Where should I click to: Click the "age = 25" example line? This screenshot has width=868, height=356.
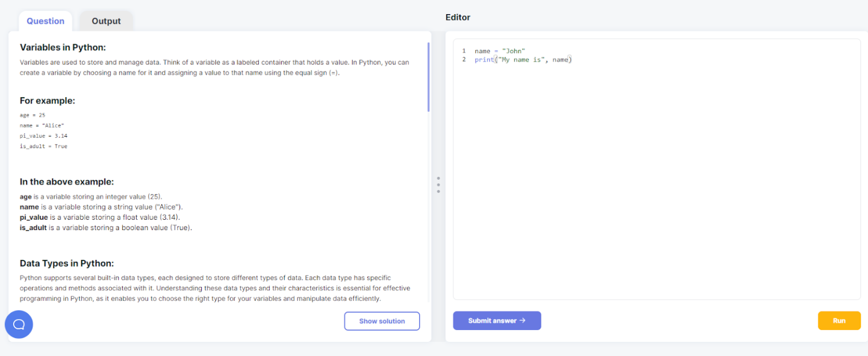tap(32, 115)
